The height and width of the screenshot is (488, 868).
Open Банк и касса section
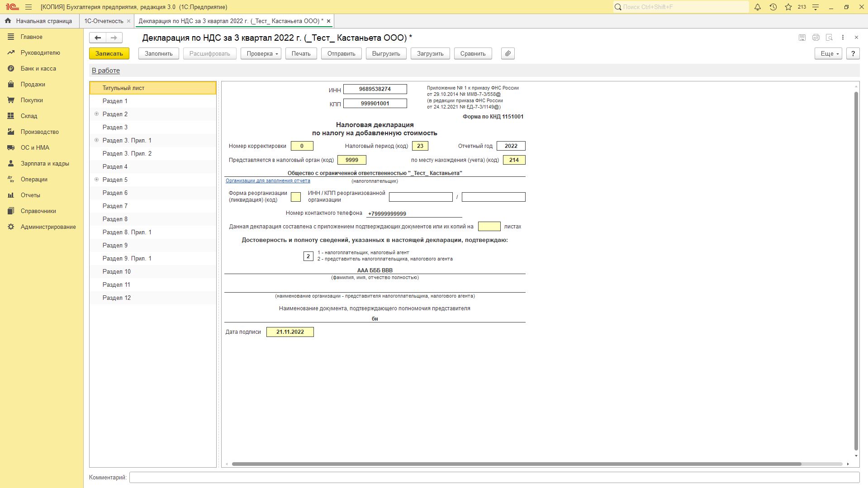38,68
